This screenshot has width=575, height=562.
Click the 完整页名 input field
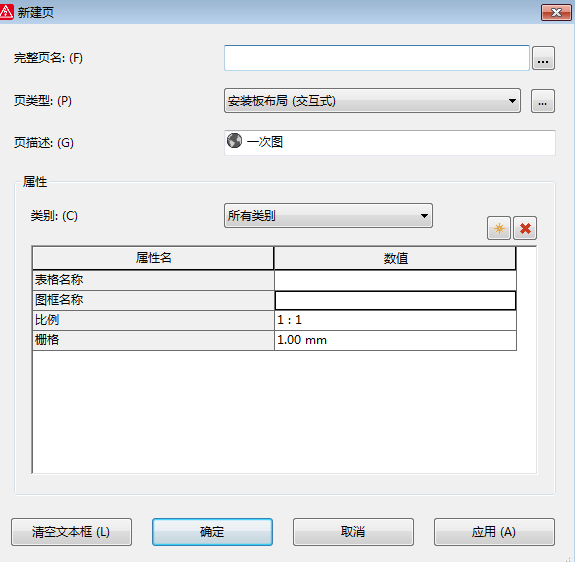377,58
